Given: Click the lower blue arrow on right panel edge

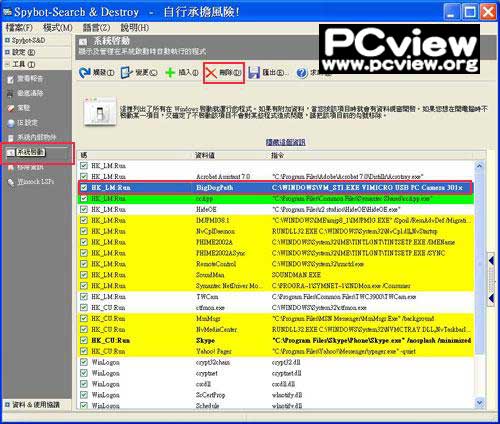Looking at the screenshot, I should pyautogui.click(x=491, y=298).
